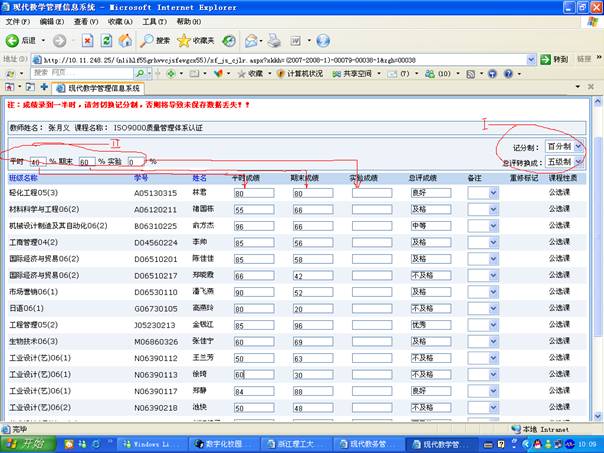Click the Stop loading icon
This screenshot has width=604, height=453.
[x=87, y=41]
